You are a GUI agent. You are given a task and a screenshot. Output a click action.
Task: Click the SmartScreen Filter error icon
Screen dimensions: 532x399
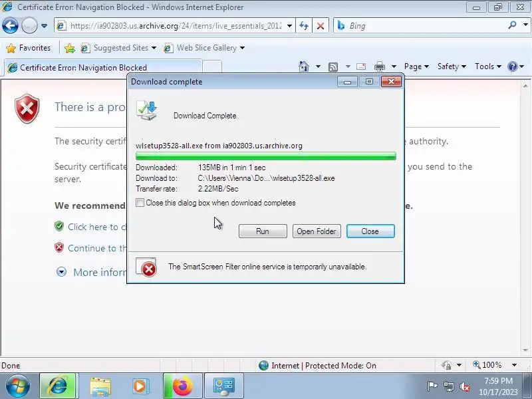pos(146,267)
